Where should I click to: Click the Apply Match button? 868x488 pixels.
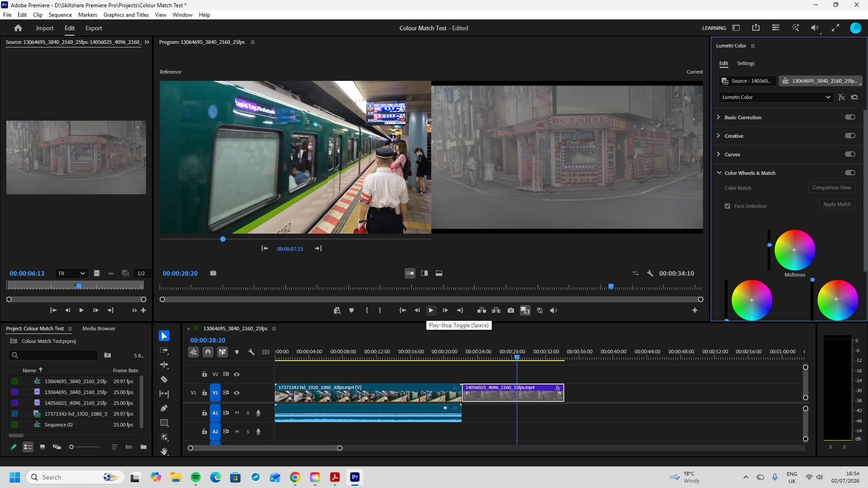[837, 204]
